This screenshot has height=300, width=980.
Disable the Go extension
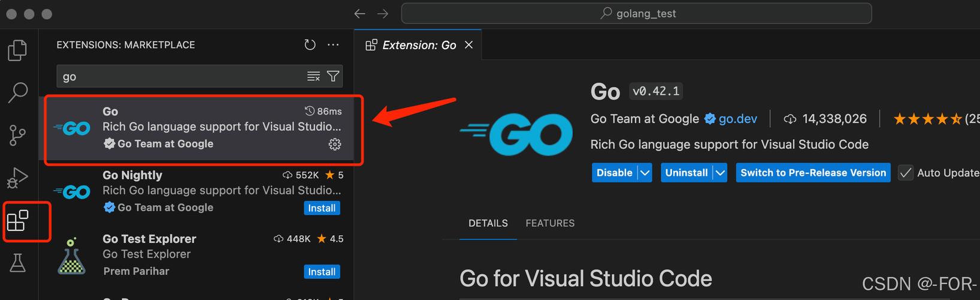[x=615, y=173]
